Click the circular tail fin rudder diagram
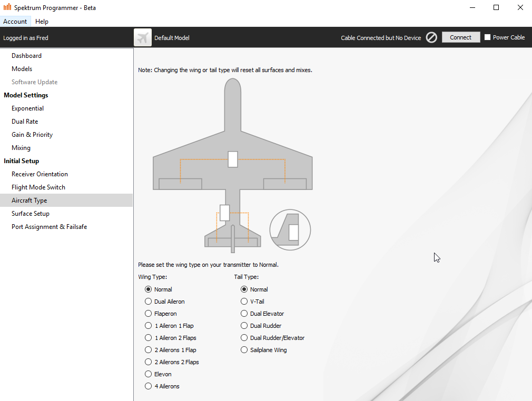The width and height of the screenshot is (532, 401). (290, 230)
